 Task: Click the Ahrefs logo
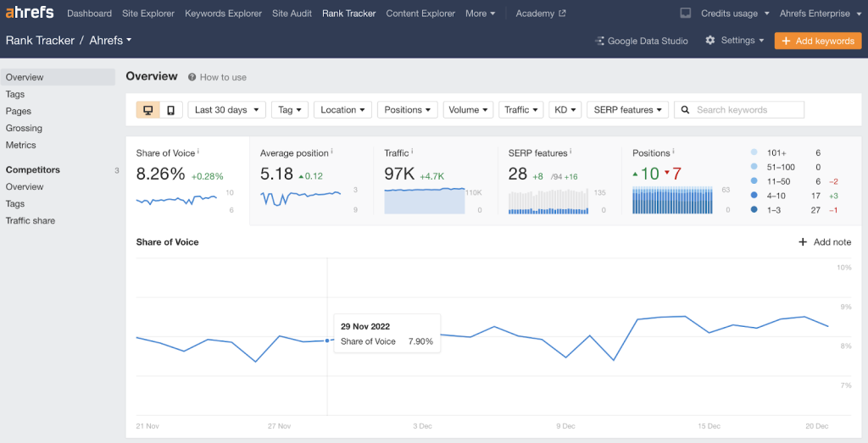tap(30, 13)
